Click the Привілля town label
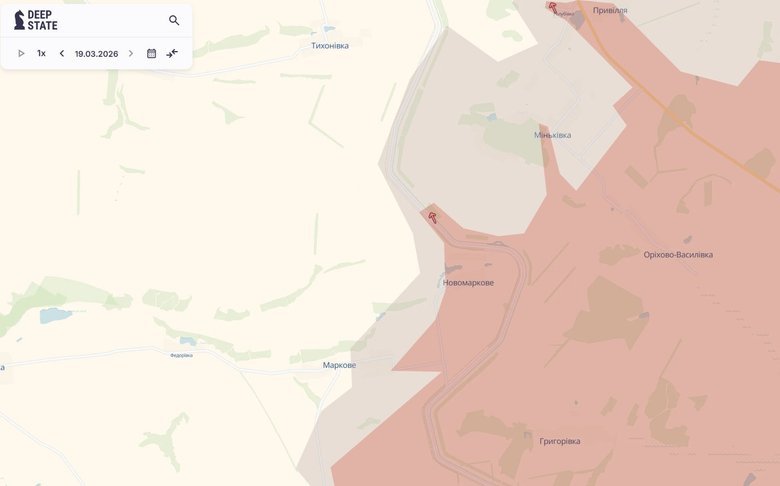This screenshot has height=486, width=780. (610, 10)
